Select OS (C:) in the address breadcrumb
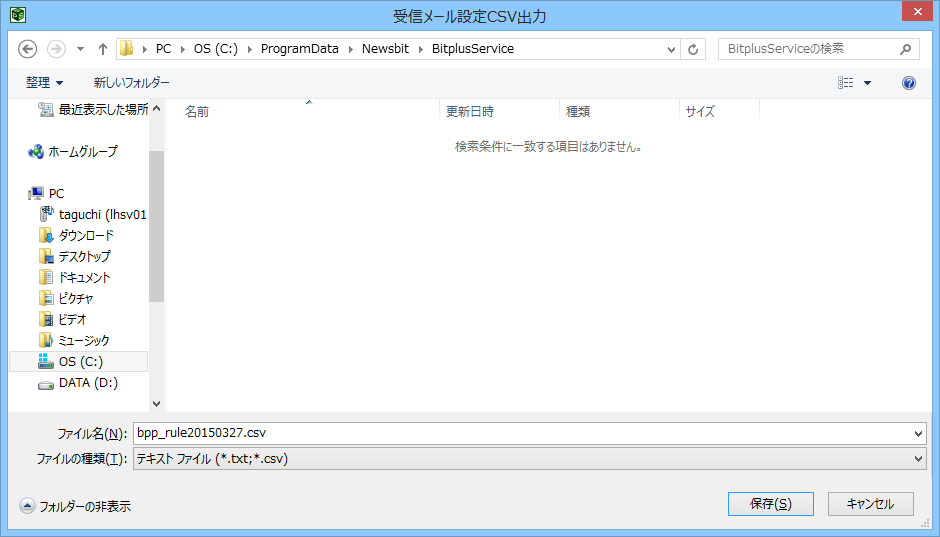Viewport: 940px width, 537px height. 215,49
